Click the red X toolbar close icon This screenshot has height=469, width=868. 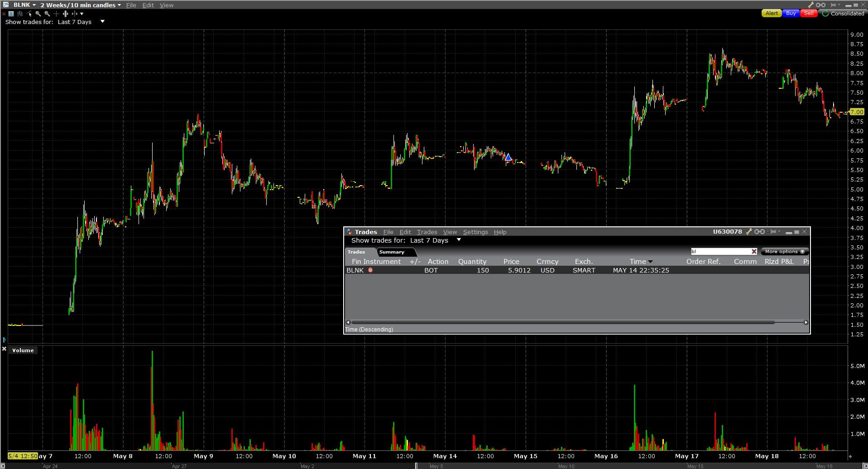tap(4, 14)
